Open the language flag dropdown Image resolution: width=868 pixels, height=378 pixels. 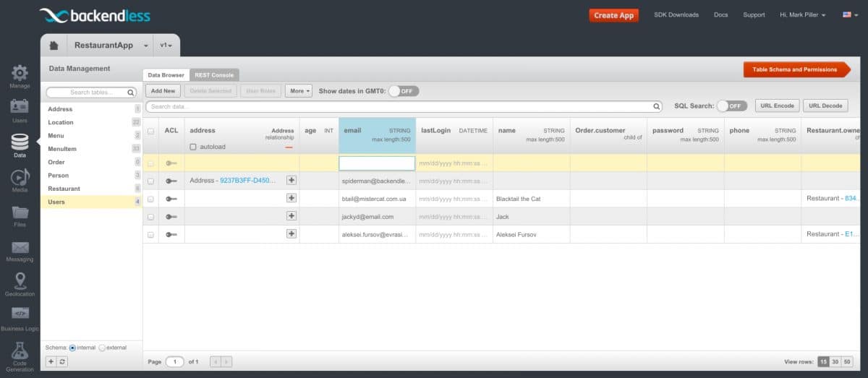(849, 14)
